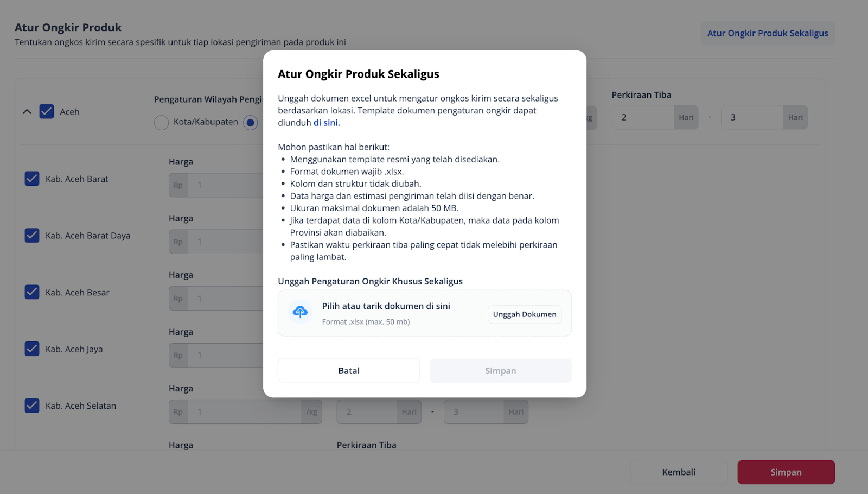Open the 'di sini' template download link
This screenshot has width=868, height=494.
click(x=326, y=123)
